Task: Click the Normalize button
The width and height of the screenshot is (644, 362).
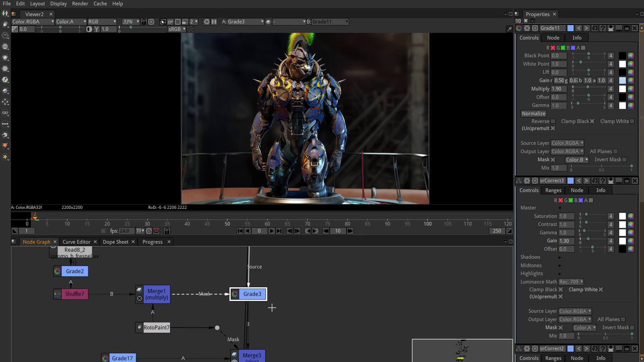Action: click(x=534, y=114)
